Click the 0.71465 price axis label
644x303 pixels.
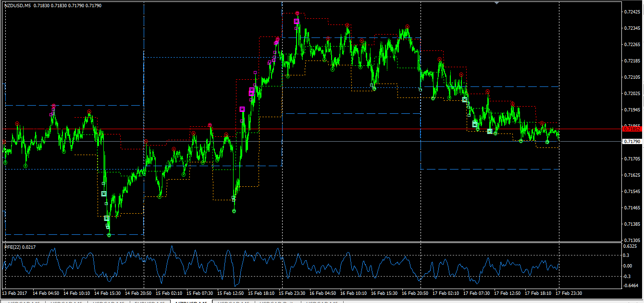click(x=632, y=207)
